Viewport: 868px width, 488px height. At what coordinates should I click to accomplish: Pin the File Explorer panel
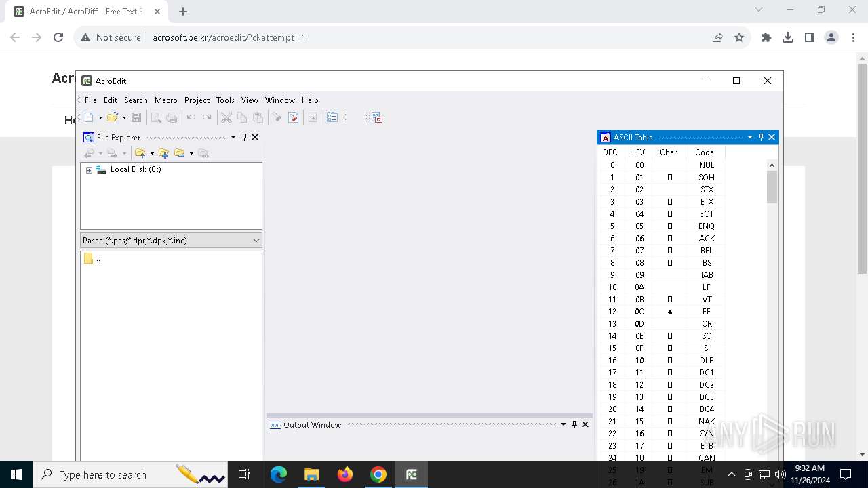(x=245, y=137)
